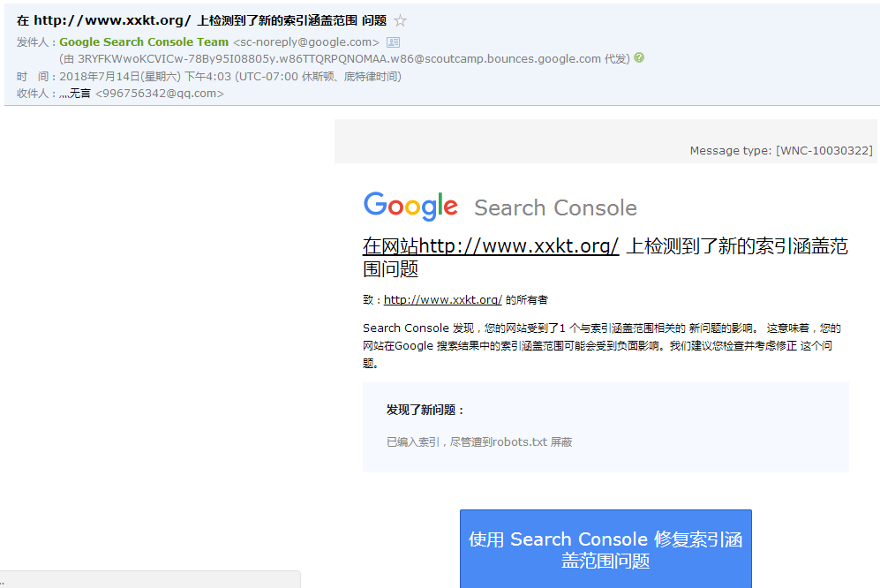Click the Message type WNC-10030322 text
This screenshot has width=880, height=588.
coord(781,150)
